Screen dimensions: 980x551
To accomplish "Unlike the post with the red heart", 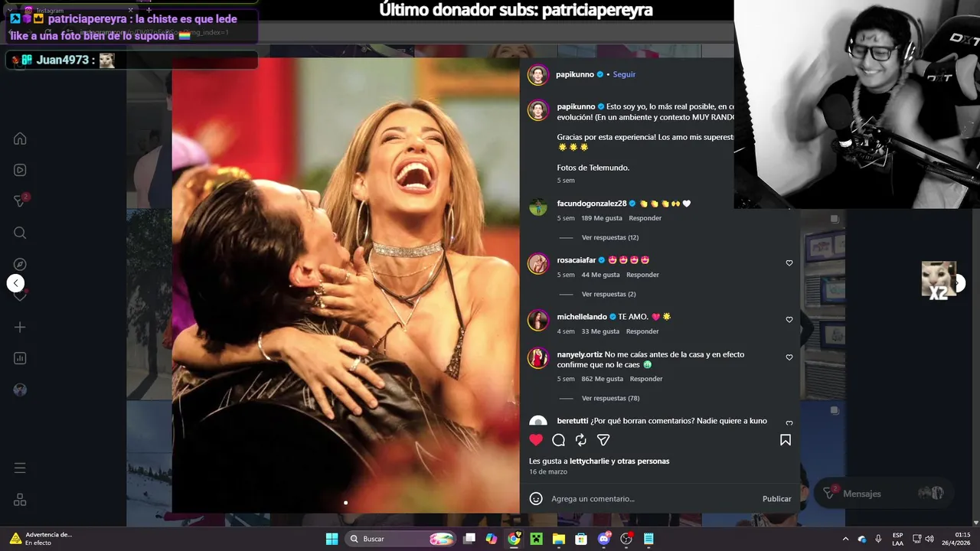I will [536, 439].
